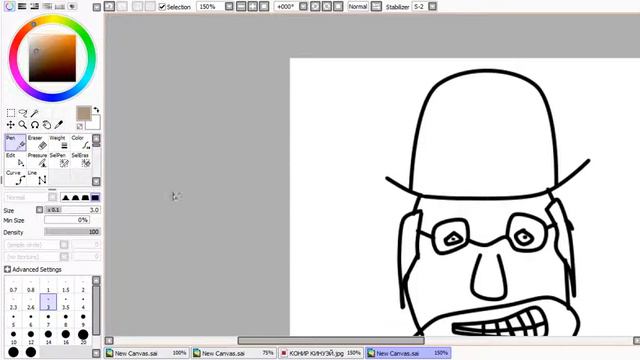Toggle the Selection checkbox
Screen dimensions: 640x360
tap(162, 7)
